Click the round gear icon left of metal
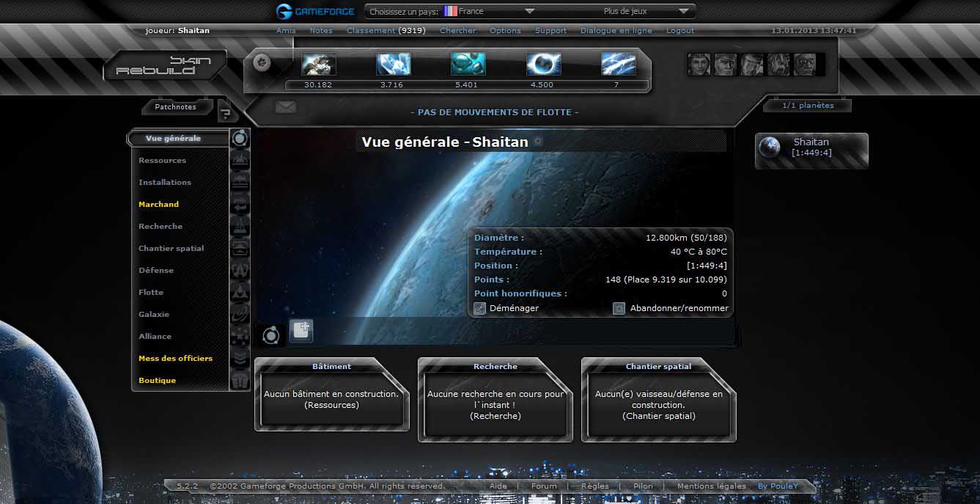 click(262, 62)
